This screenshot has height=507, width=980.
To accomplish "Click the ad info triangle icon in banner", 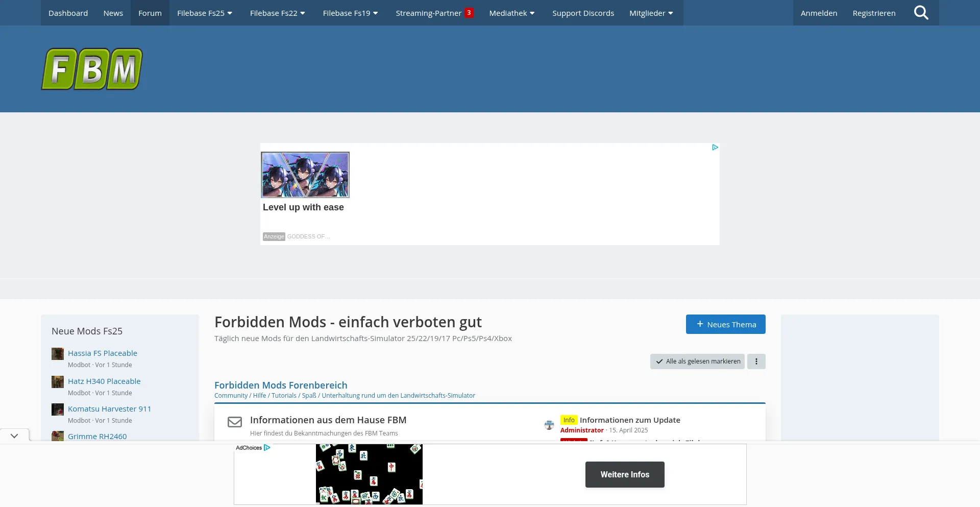I will 715,148.
